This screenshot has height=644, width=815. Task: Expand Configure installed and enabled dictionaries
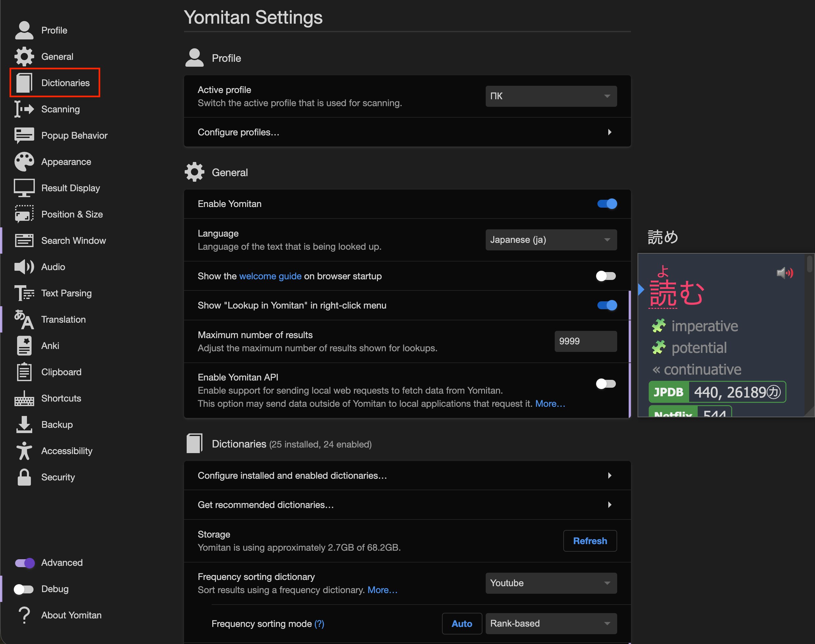(407, 475)
